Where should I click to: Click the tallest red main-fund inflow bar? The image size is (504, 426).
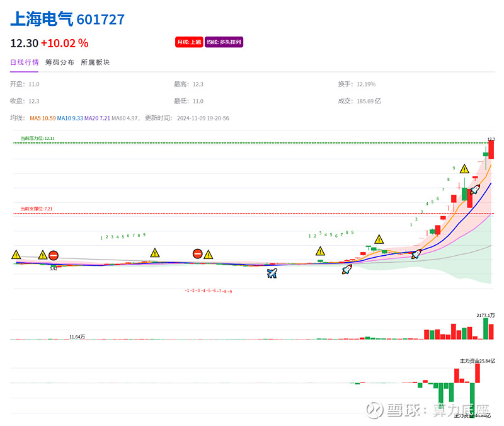(x=478, y=373)
